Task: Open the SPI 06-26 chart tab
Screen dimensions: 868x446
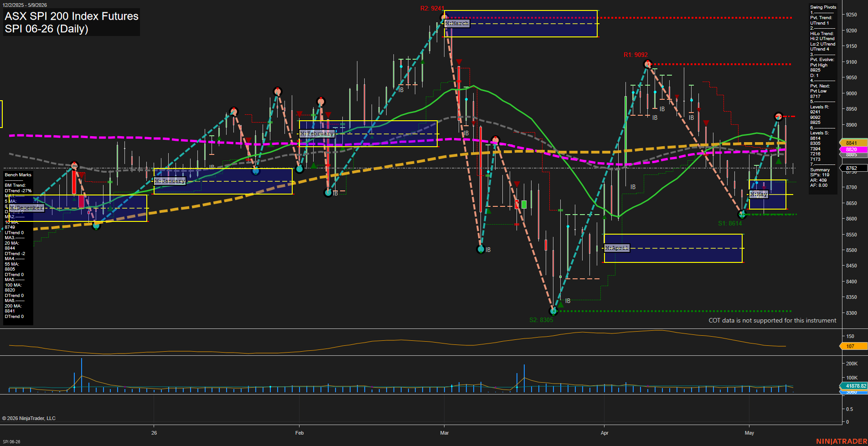Action: point(11,441)
